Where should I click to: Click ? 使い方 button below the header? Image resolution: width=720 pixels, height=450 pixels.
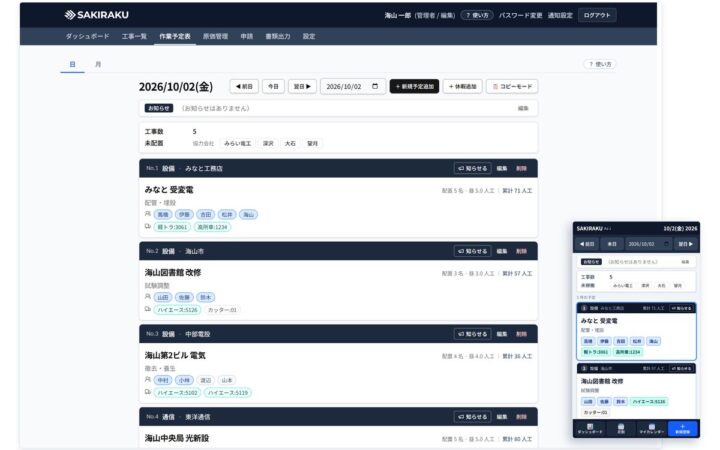pos(600,64)
